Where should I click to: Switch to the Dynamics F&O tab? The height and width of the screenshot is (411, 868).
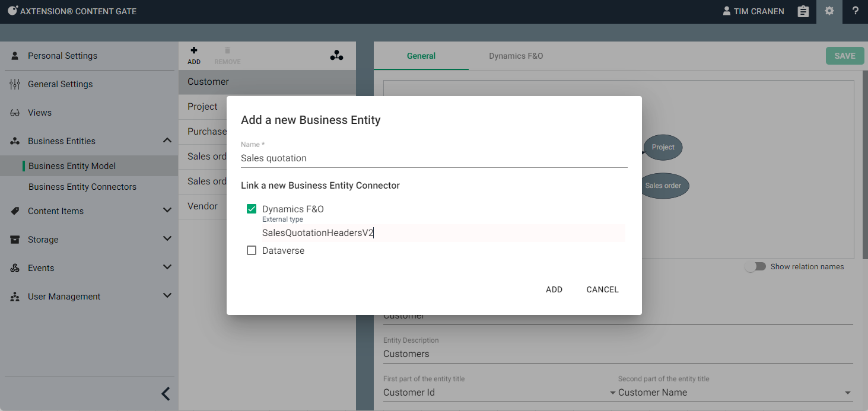[516, 56]
